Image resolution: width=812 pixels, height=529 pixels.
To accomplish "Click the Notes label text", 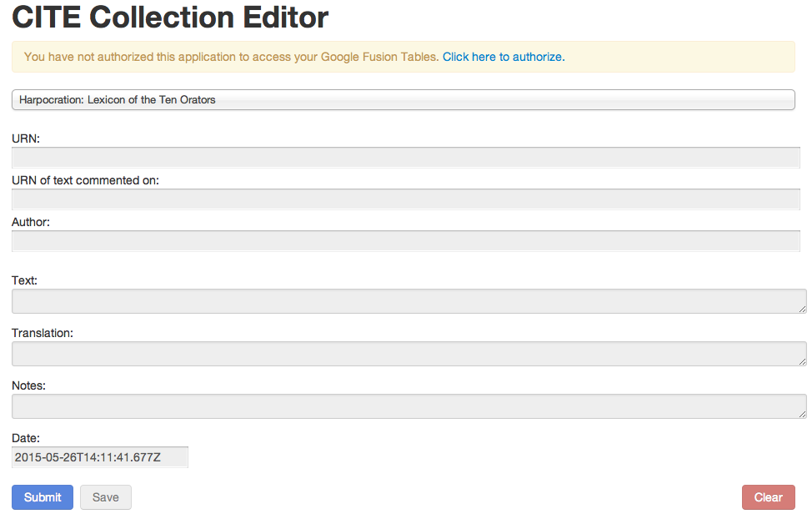I will [28, 385].
